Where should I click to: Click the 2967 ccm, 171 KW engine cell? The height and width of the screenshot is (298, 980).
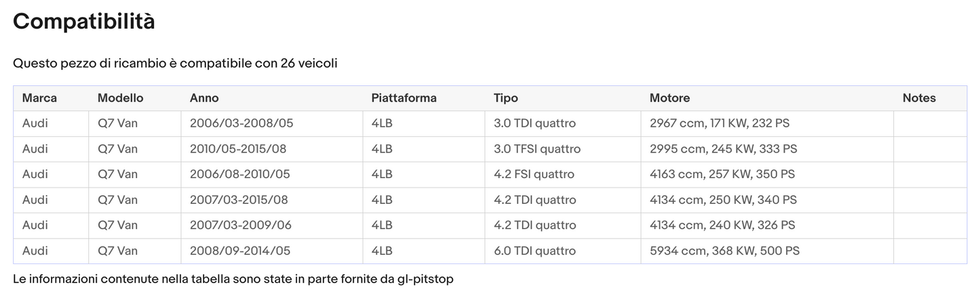[x=719, y=124]
